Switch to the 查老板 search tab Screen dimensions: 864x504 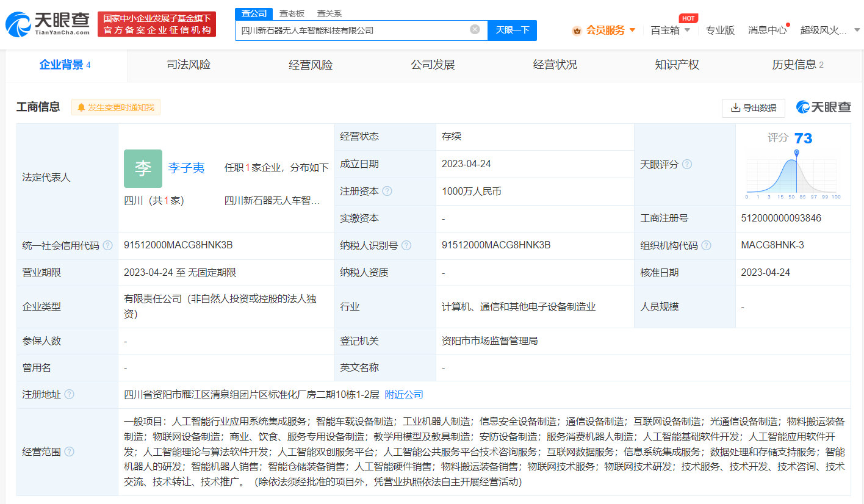(292, 13)
